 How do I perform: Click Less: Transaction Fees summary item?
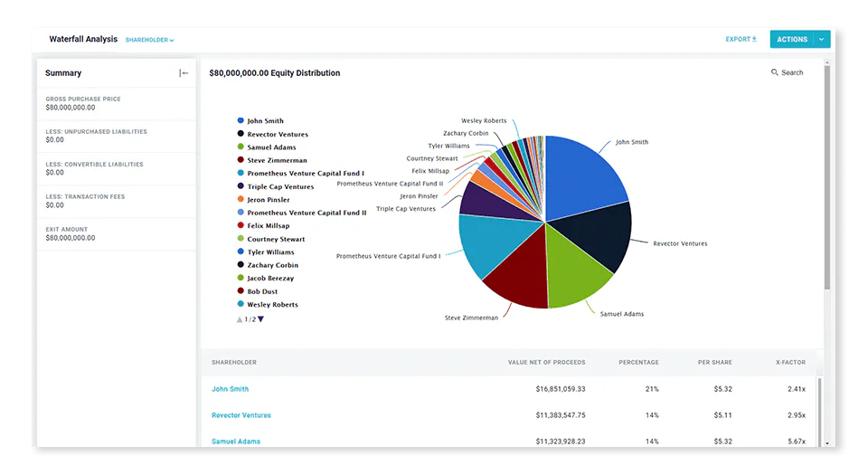click(x=117, y=201)
